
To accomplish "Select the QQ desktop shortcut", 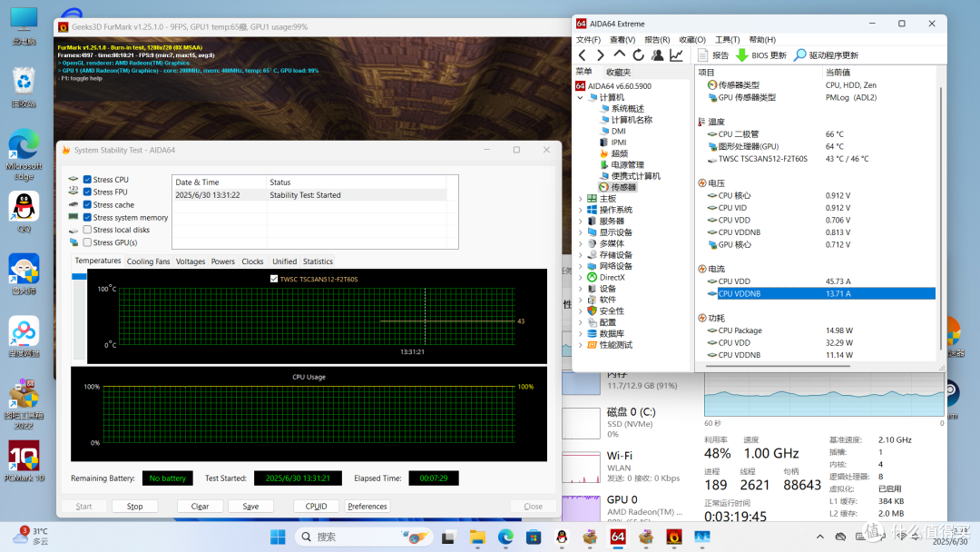I will click(24, 212).
